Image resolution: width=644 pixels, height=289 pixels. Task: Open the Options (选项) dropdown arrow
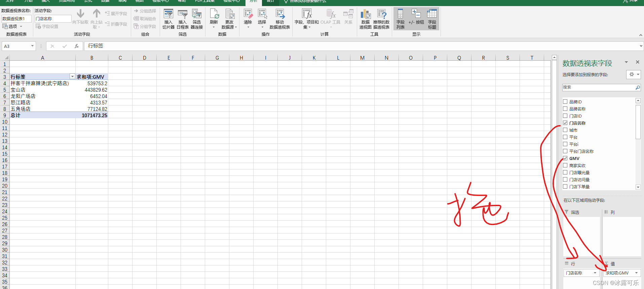click(21, 26)
